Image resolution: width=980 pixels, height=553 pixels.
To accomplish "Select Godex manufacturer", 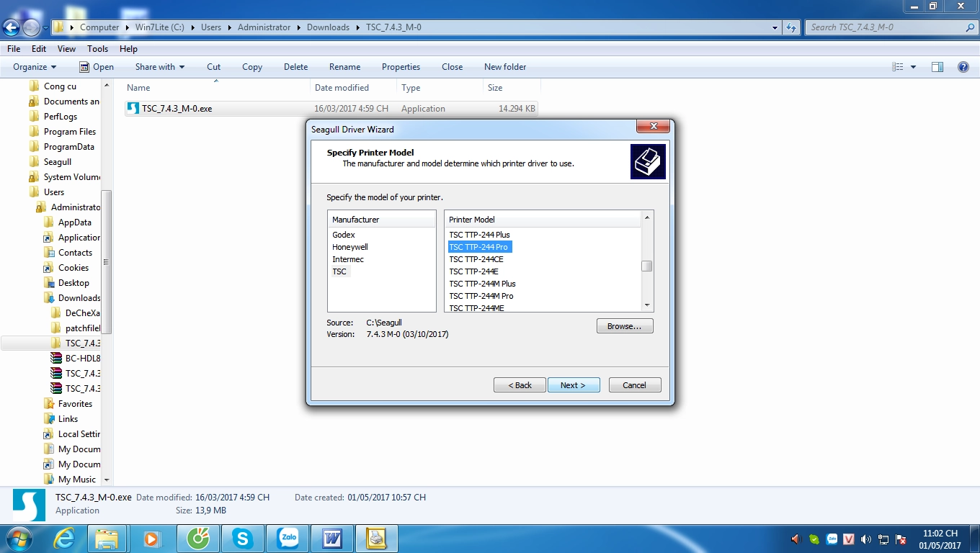I will click(x=344, y=235).
